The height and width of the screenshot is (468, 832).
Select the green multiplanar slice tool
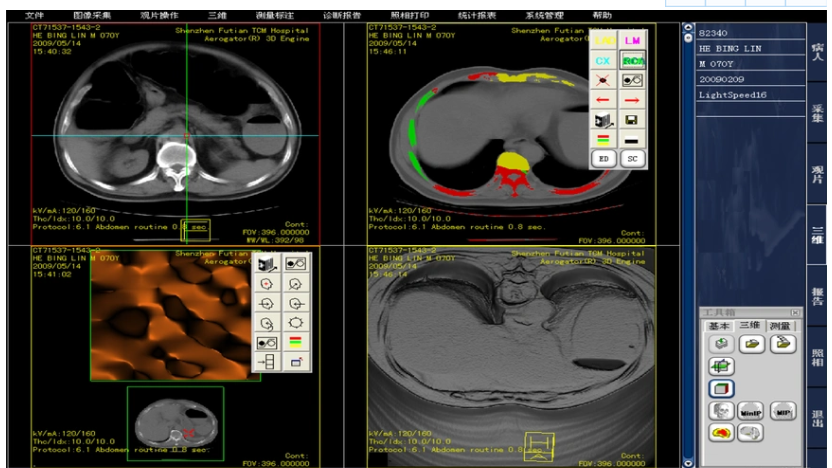click(x=721, y=366)
